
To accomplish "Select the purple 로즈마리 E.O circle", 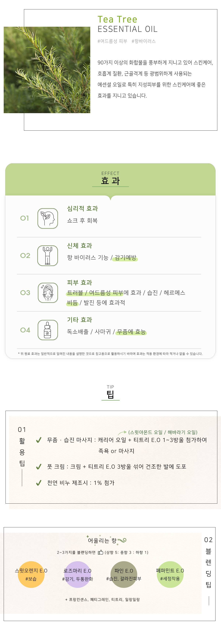I will [x=77, y=574].
